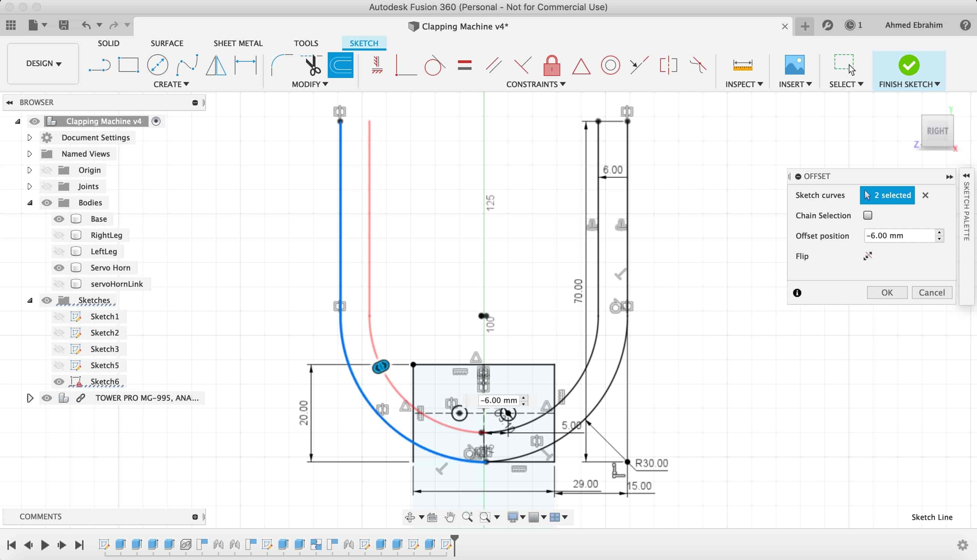Toggle visibility of the Bodies folder
Image resolution: width=977 pixels, height=560 pixels.
click(46, 203)
